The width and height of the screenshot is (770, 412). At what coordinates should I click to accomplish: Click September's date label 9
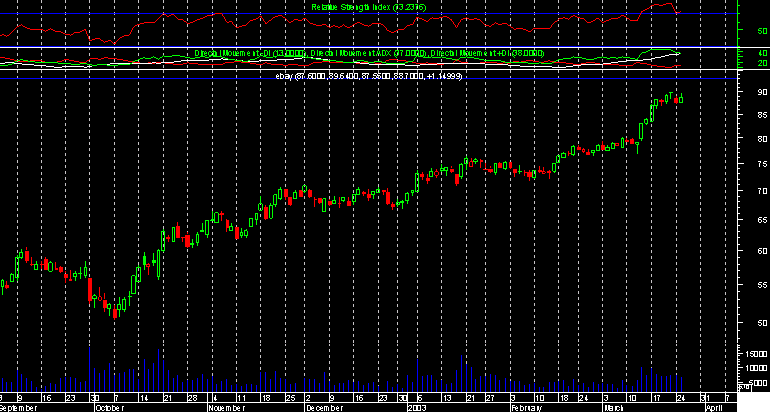tap(20, 398)
